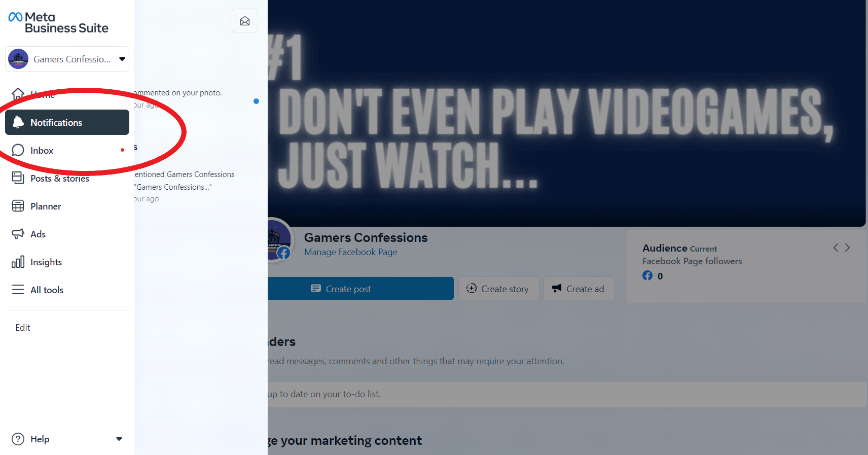868x455 pixels.
Task: Click the Insights bar chart icon
Action: 18,262
